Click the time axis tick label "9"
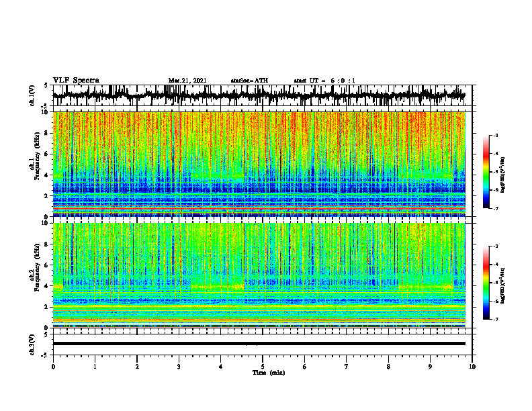 pyautogui.click(x=430, y=367)
